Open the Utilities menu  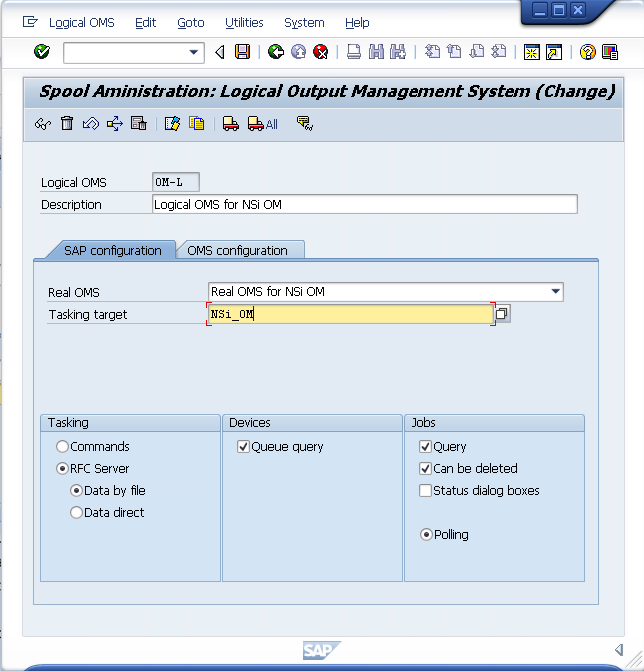(244, 22)
